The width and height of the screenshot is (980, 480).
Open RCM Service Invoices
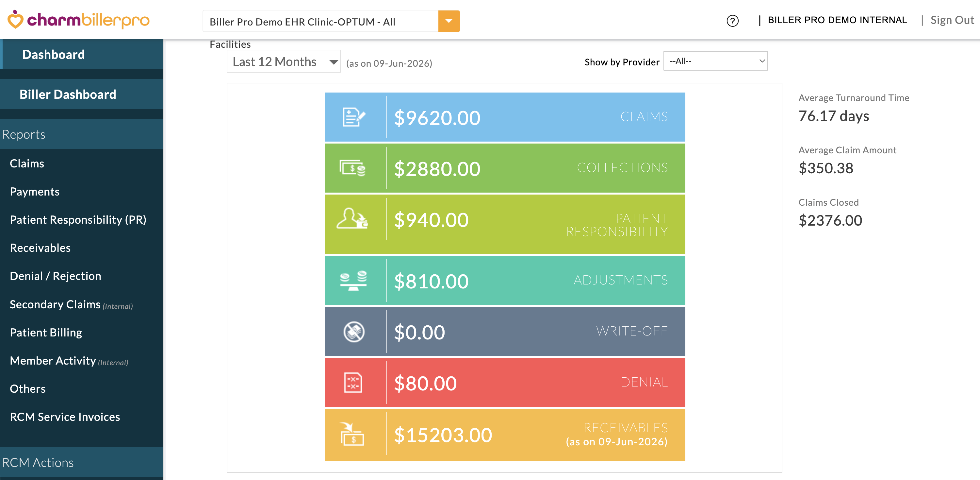click(x=65, y=417)
